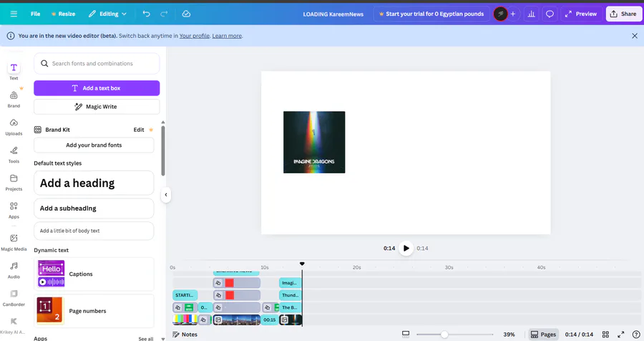Select the color bars video clip
Screen dimensions: 644x341
click(185, 320)
